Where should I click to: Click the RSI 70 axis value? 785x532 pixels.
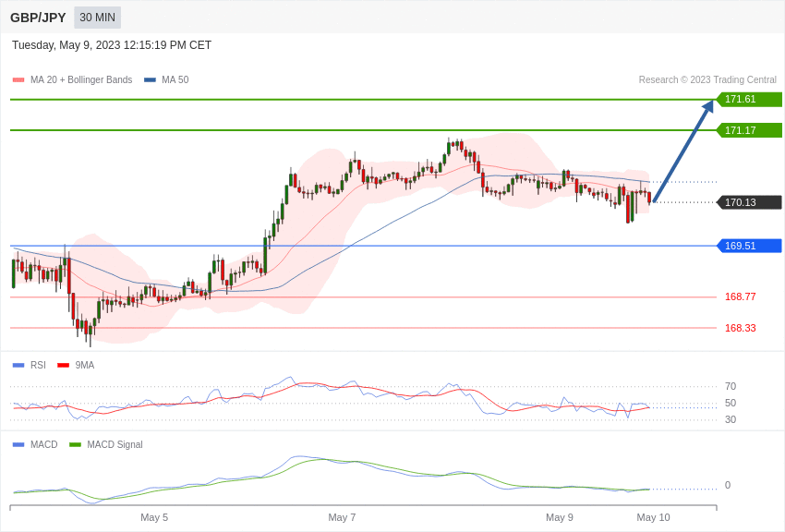[x=731, y=386]
